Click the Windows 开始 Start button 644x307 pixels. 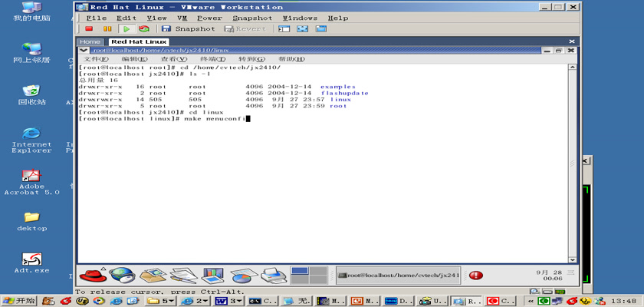point(20,301)
